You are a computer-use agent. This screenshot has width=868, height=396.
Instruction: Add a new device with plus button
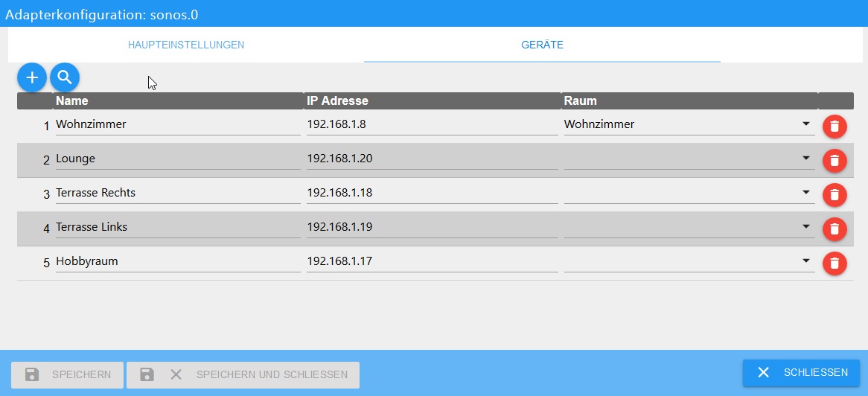tap(32, 77)
